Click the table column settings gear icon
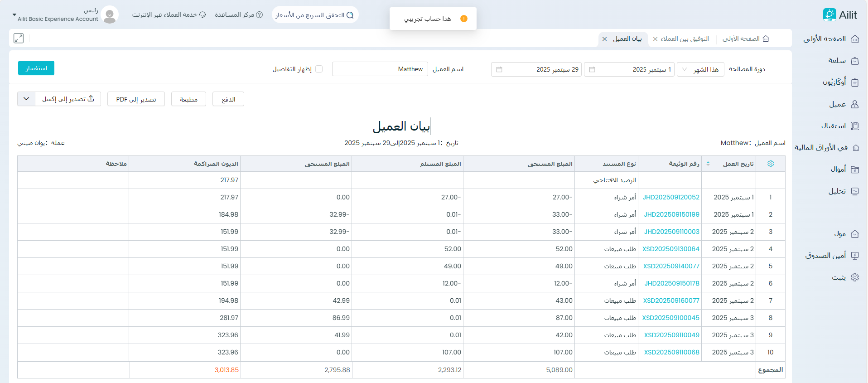 pos(771,164)
